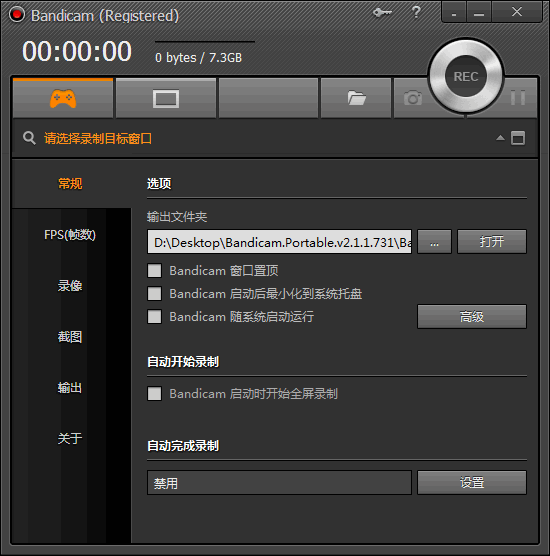Open registration via the key icon
The width and height of the screenshot is (550, 556).
(x=382, y=13)
